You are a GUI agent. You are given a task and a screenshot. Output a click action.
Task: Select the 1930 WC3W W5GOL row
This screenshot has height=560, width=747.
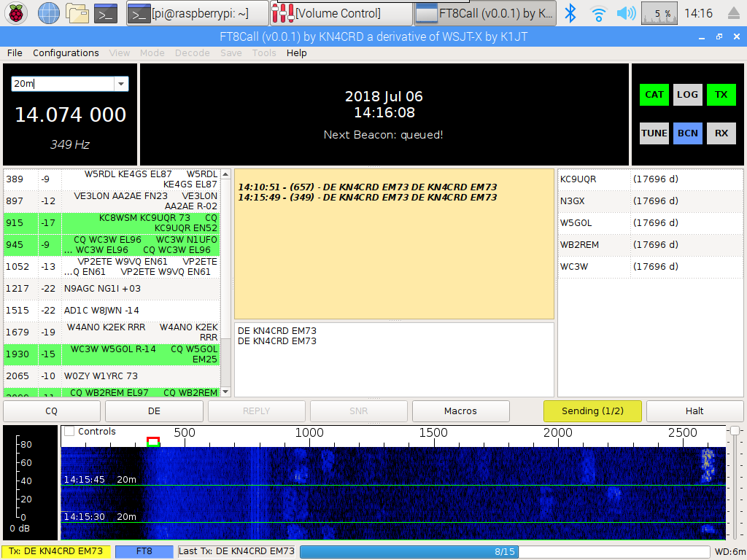(x=112, y=354)
